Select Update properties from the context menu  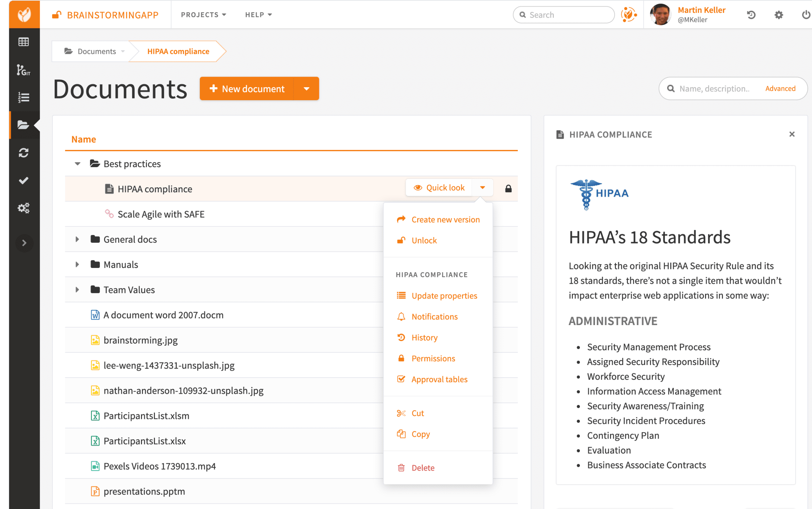point(444,295)
